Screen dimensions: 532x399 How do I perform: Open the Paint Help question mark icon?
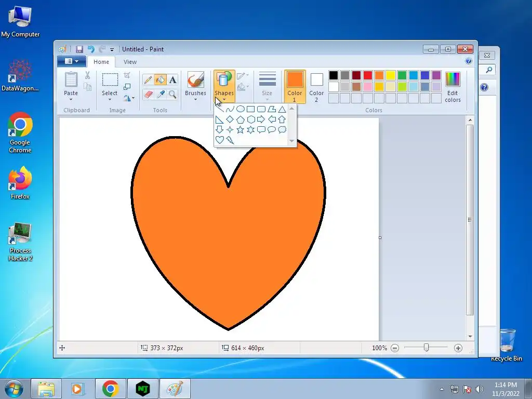tap(469, 61)
